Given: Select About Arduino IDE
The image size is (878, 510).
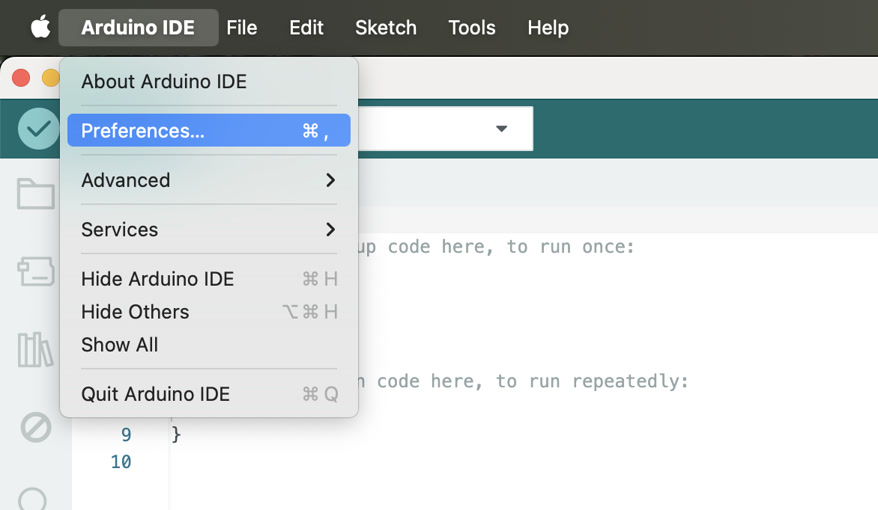Looking at the screenshot, I should click(x=209, y=82).
